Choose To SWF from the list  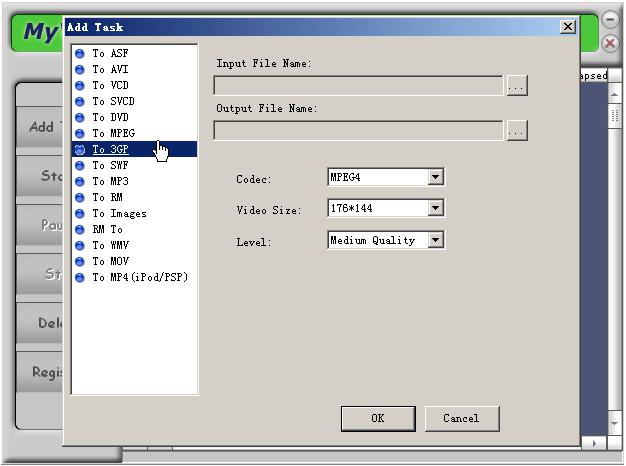[x=110, y=165]
